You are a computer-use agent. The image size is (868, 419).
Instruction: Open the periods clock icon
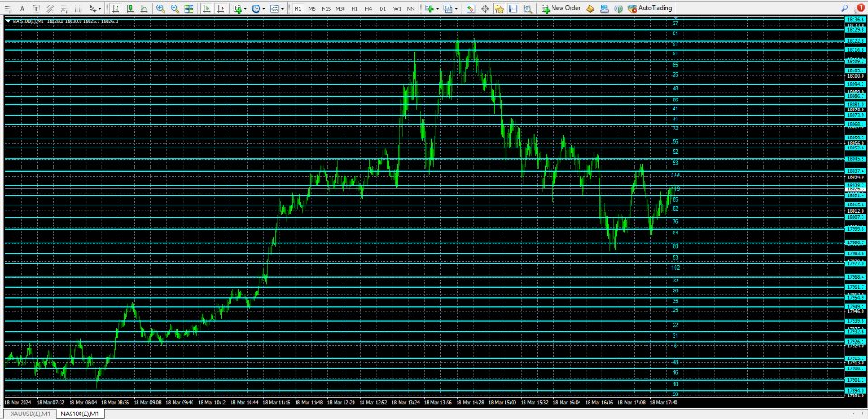[x=256, y=8]
